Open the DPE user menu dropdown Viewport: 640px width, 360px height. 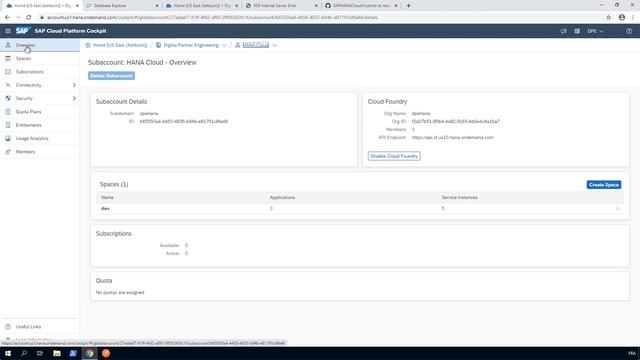point(595,31)
